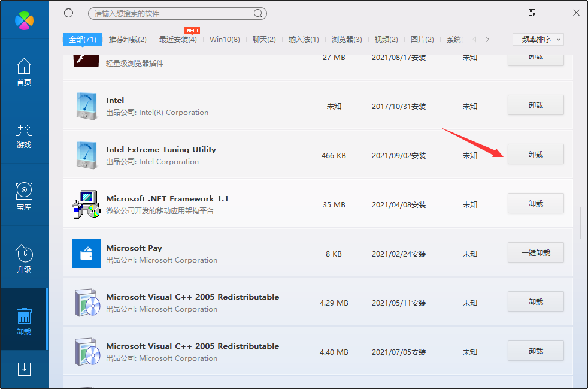Click the magnifier search icon
588x389 pixels.
click(x=258, y=13)
